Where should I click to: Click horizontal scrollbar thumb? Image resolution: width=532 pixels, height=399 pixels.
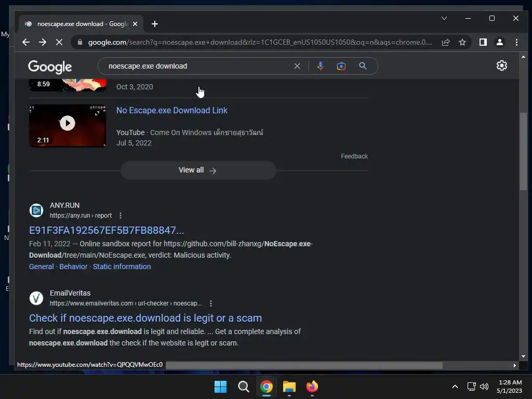(304, 365)
